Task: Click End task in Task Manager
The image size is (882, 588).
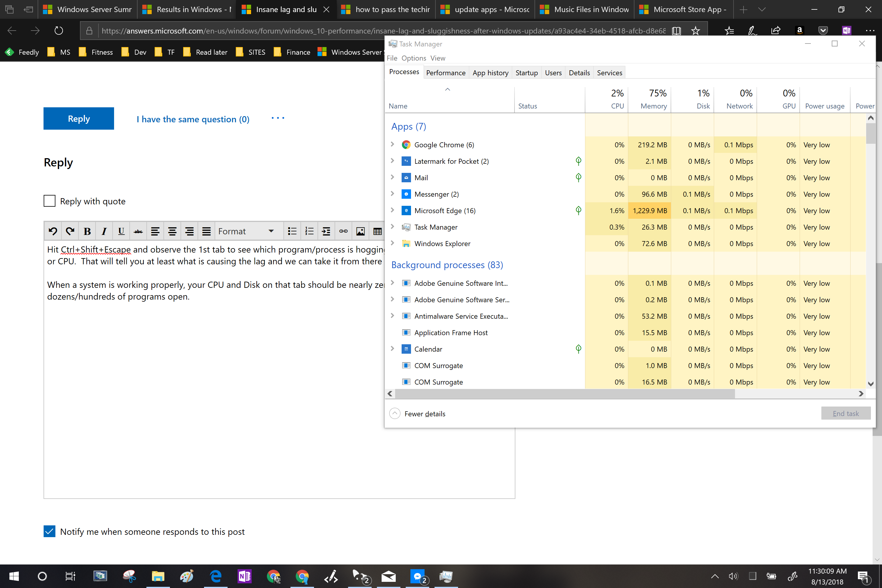Action: (846, 413)
